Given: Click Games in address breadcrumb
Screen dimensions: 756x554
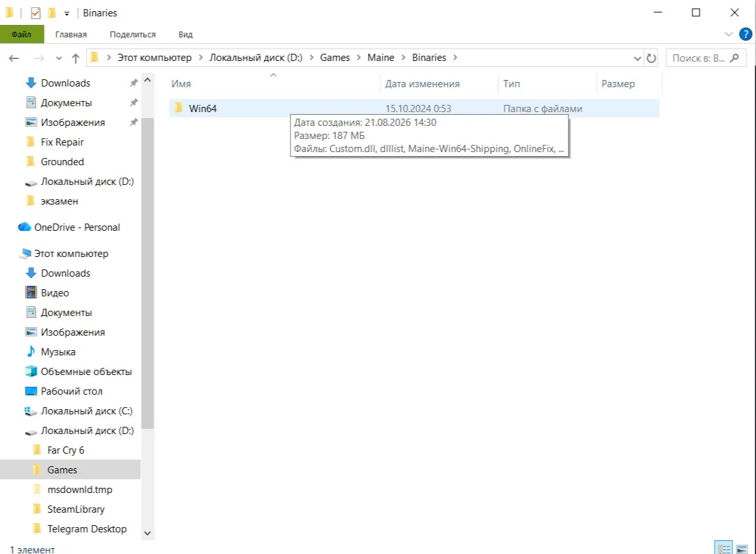Looking at the screenshot, I should click(334, 58).
